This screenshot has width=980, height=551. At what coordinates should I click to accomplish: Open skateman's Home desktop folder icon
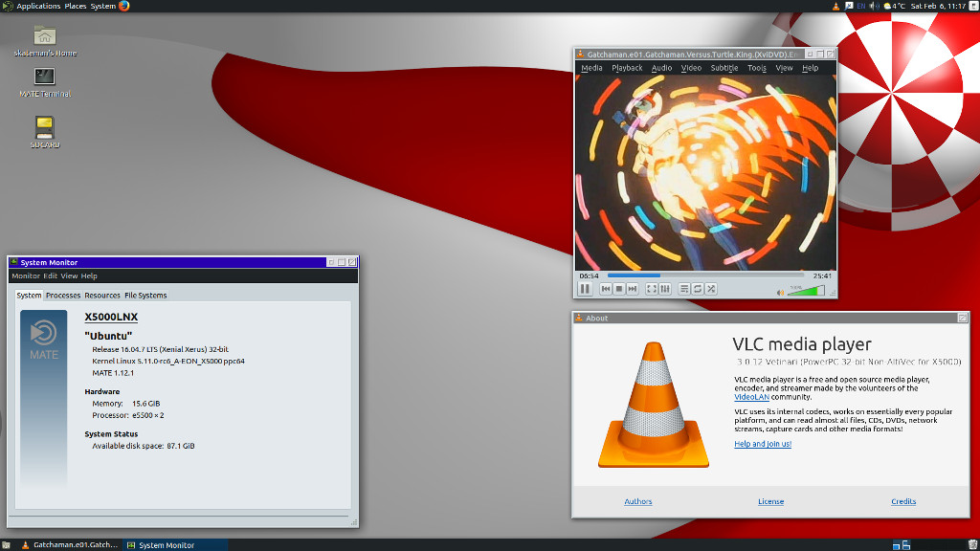(44, 41)
